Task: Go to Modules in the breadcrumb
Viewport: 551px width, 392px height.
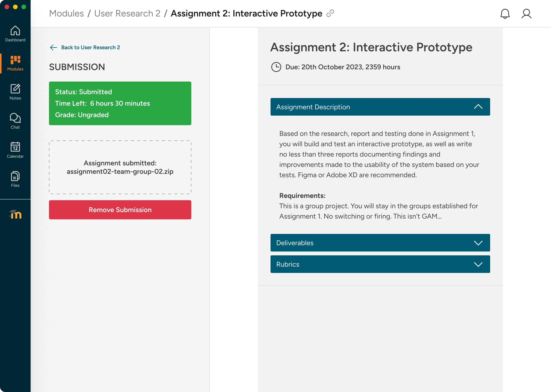Action: coord(66,14)
